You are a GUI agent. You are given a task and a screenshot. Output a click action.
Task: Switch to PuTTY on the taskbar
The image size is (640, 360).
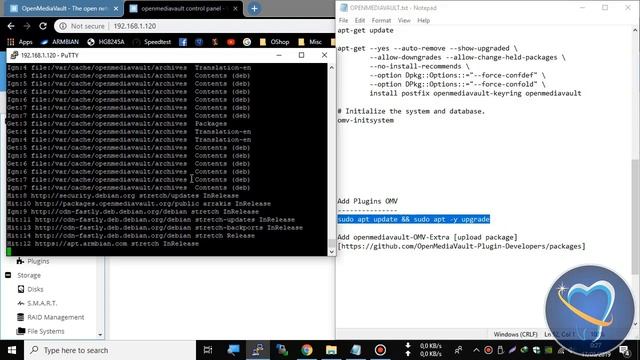point(257,350)
